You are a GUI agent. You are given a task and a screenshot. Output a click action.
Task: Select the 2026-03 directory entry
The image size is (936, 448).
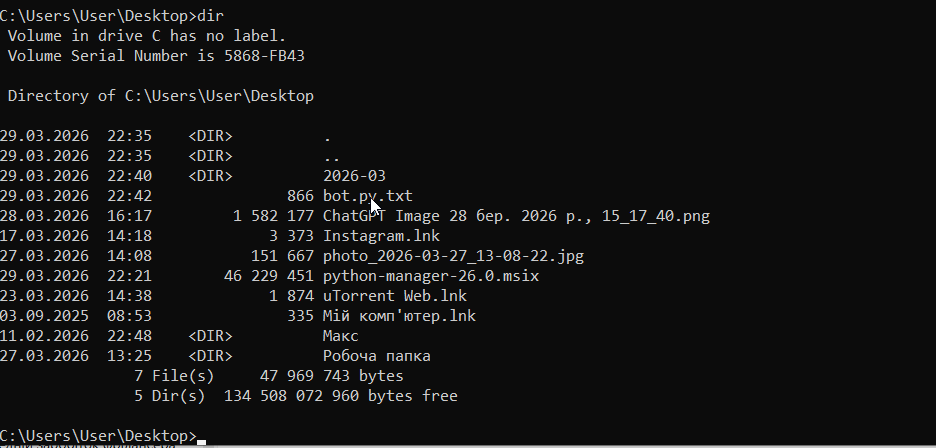[354, 176]
